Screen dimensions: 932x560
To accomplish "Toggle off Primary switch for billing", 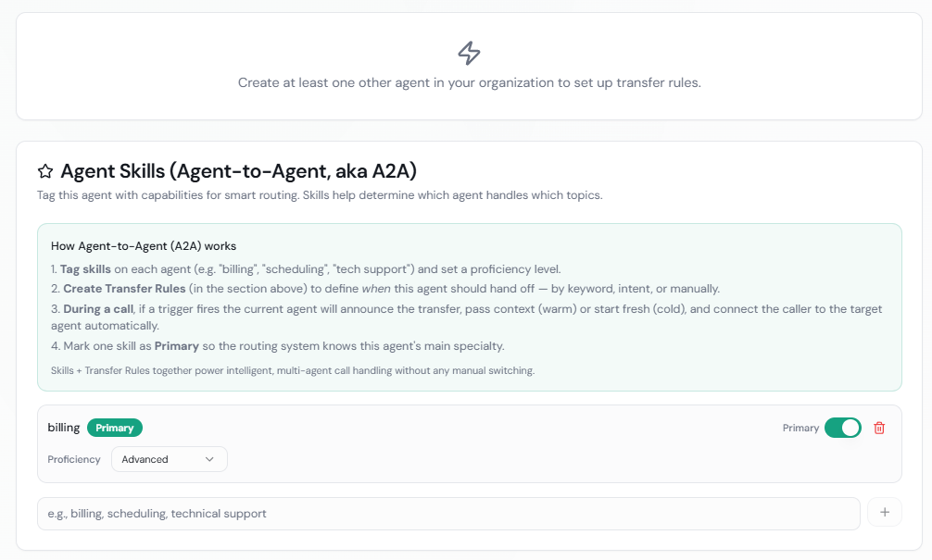I will coord(842,428).
